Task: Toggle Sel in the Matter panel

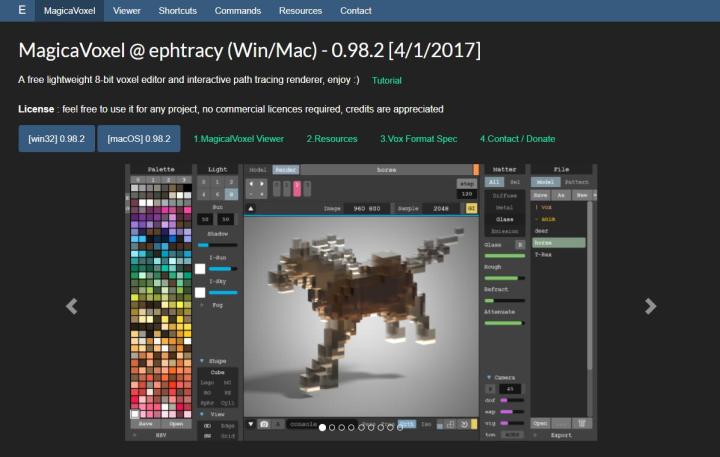Action: click(x=515, y=182)
